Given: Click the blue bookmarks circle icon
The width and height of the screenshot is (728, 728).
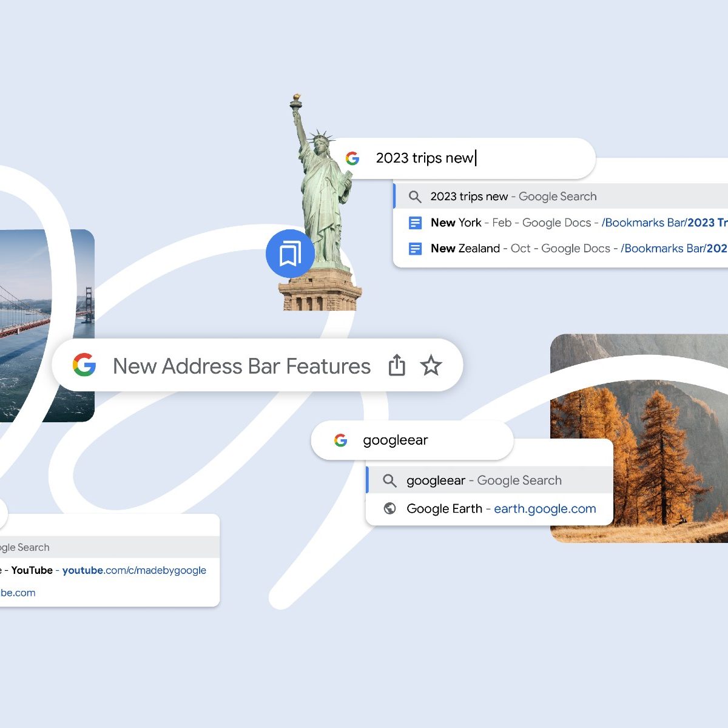Looking at the screenshot, I should tap(290, 254).
